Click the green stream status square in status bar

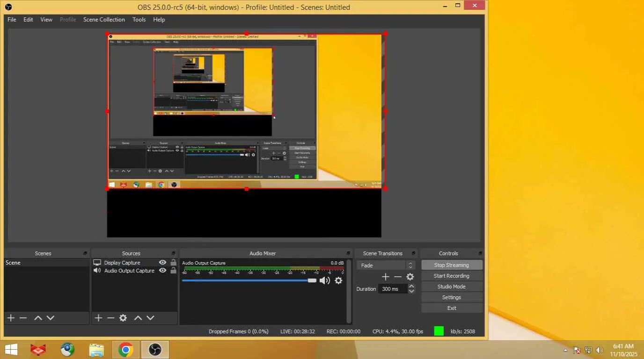coord(439,331)
